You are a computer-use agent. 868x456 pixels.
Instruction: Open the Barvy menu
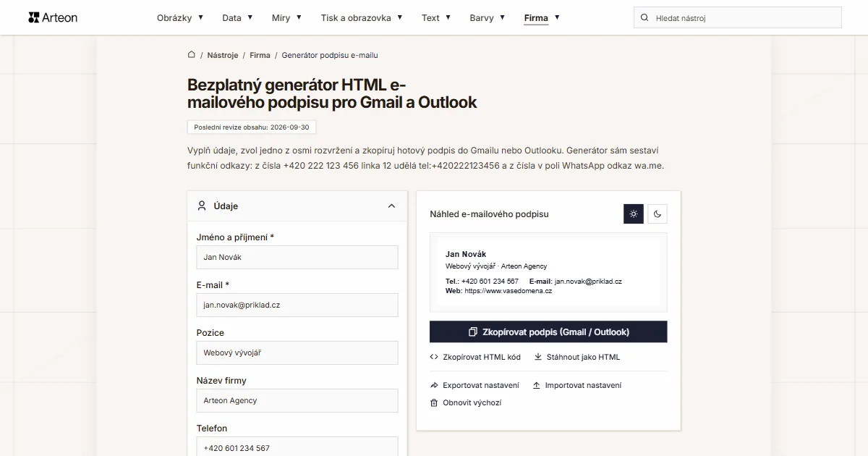pyautogui.click(x=488, y=18)
